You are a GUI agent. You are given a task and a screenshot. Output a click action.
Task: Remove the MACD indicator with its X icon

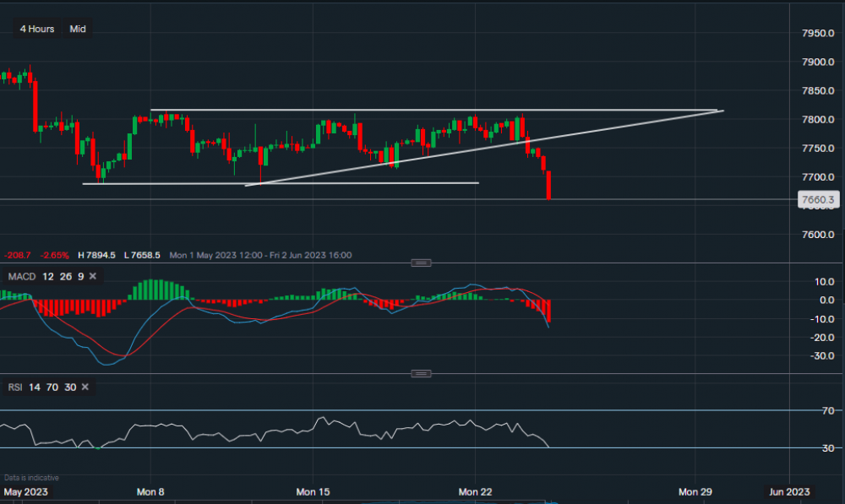pos(93,276)
